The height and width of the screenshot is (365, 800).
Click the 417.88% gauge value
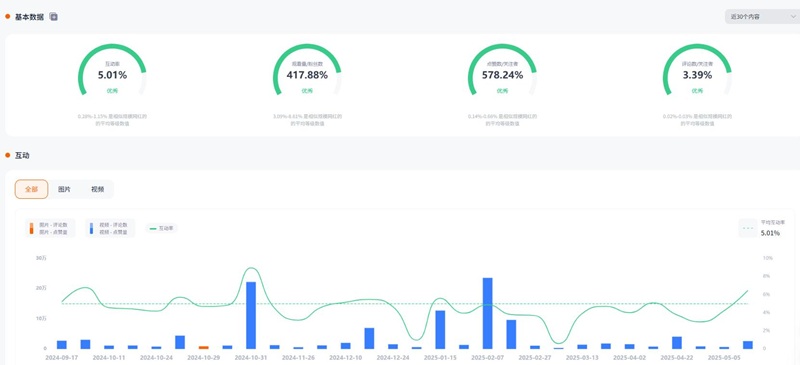[x=307, y=75]
